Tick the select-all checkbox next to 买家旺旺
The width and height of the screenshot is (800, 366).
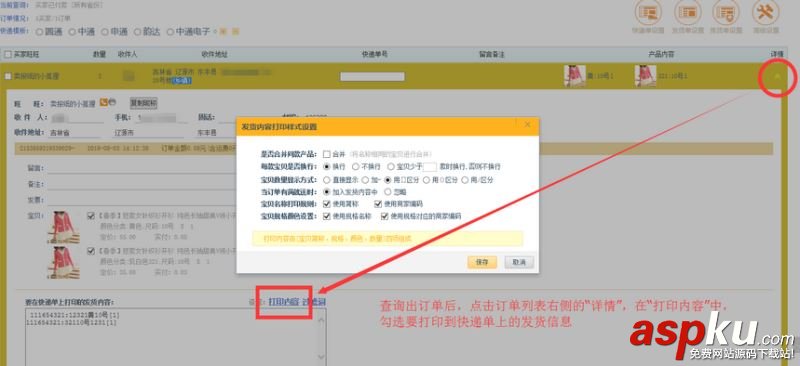point(7,54)
